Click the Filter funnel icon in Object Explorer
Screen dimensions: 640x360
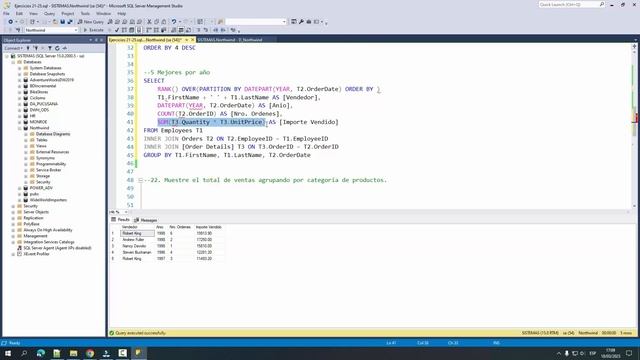(x=50, y=48)
